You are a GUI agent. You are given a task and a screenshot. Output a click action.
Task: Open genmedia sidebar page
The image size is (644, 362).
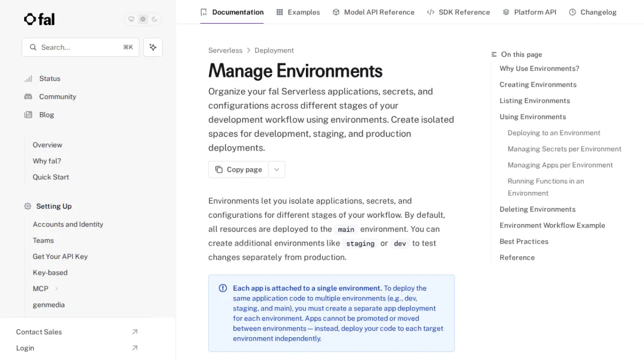(48, 305)
